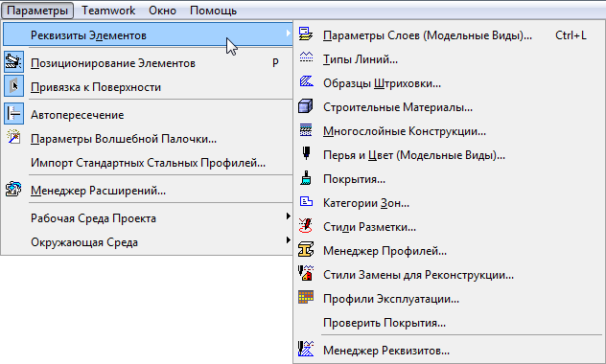Click the renovation override styles icon
The width and height of the screenshot is (606, 364).
306,272
